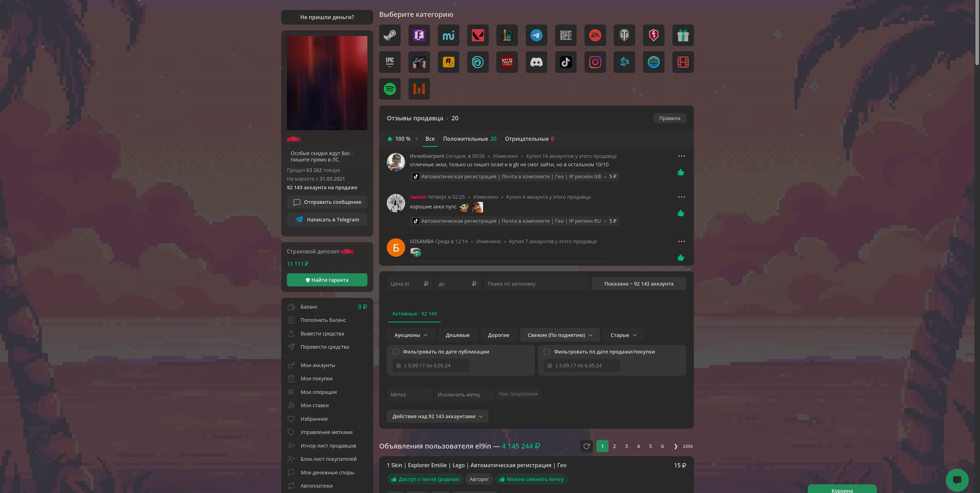Jump to last page 2304
This screenshot has height=493, width=980.
[x=687, y=446]
